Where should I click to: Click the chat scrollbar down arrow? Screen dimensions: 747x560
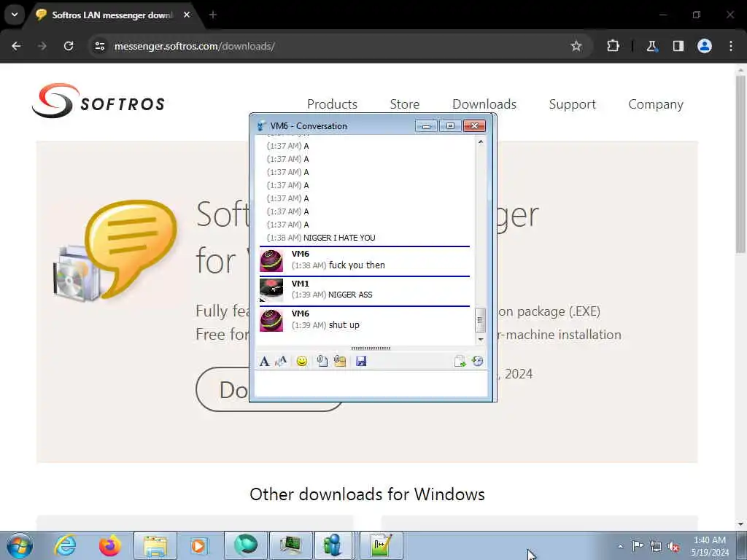480,339
